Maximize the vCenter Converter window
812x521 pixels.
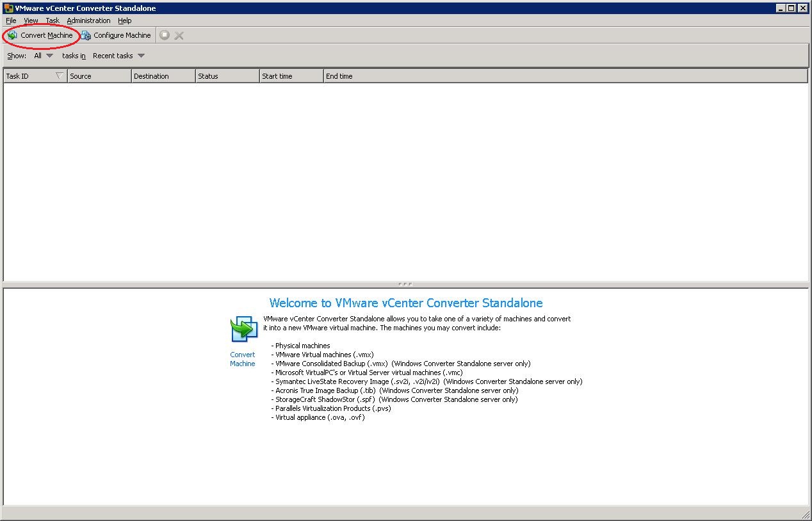click(x=791, y=8)
